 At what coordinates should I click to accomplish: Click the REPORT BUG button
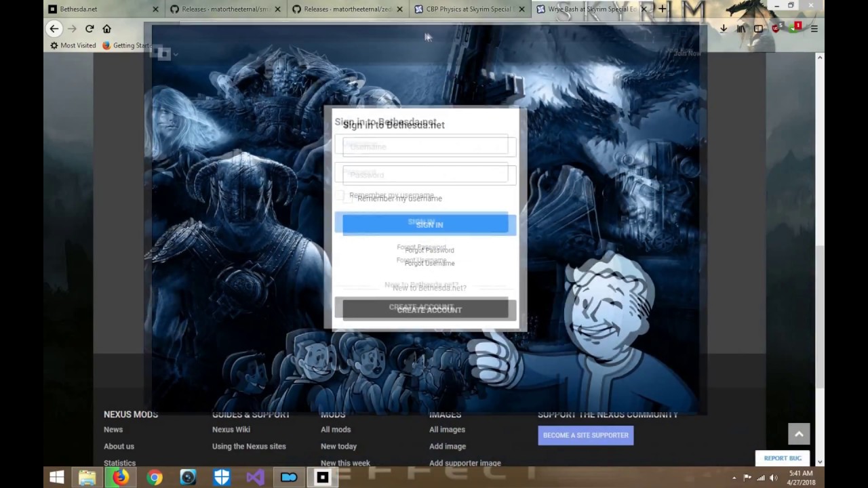click(x=783, y=458)
